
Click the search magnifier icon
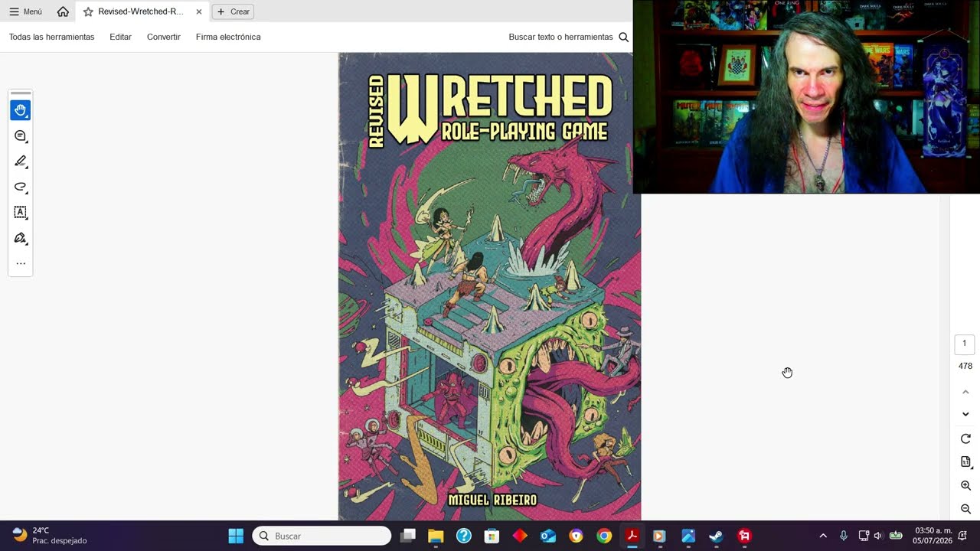click(x=623, y=37)
